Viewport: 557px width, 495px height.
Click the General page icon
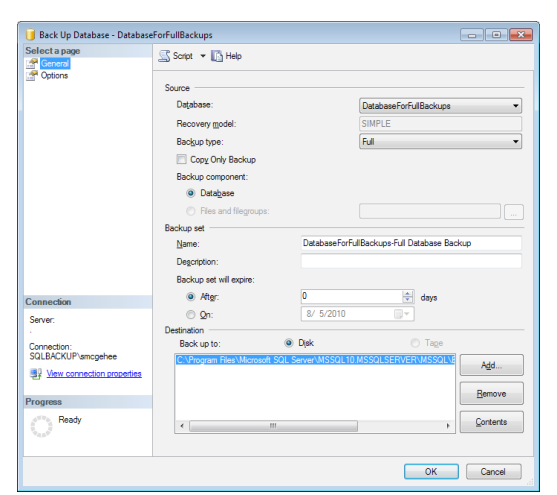coord(32,64)
